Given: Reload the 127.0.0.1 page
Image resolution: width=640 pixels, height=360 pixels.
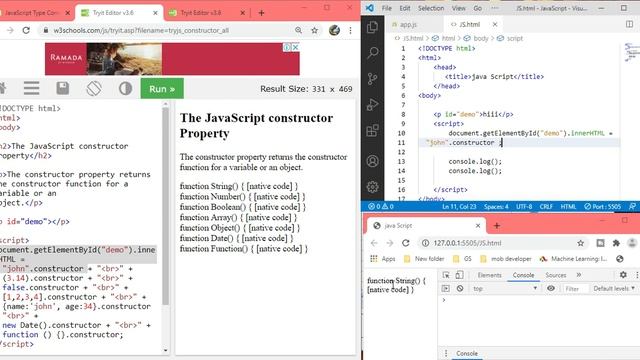Looking at the screenshot, I should click(405, 243).
